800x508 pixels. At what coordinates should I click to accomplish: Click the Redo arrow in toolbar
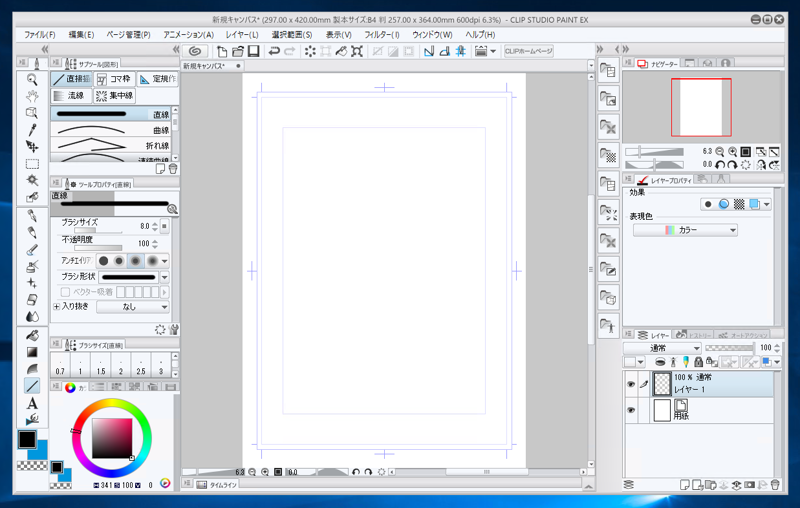pos(290,51)
